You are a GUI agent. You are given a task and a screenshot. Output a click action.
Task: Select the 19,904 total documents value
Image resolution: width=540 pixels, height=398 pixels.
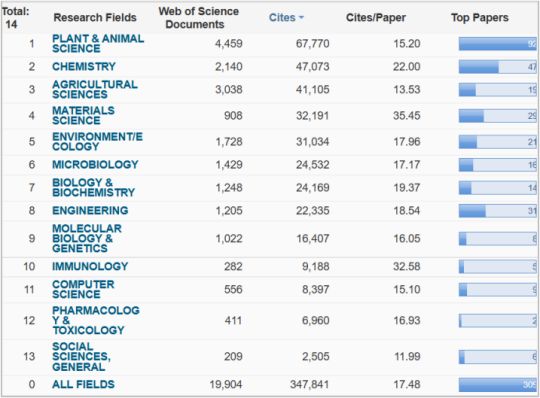pos(226,384)
